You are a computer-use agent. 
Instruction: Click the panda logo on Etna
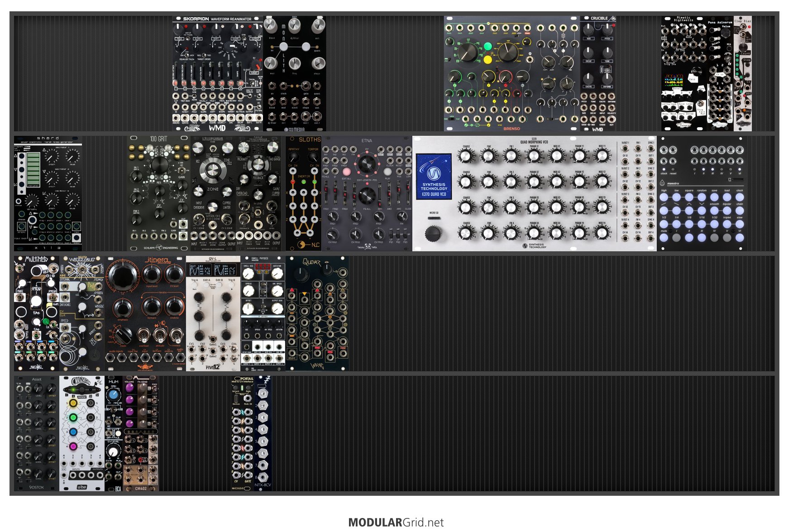coord(368,247)
